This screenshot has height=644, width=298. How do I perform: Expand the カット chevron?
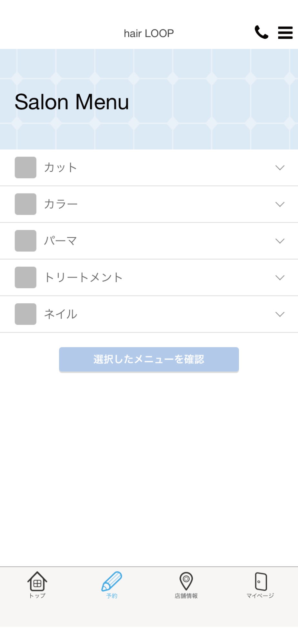[280, 168]
